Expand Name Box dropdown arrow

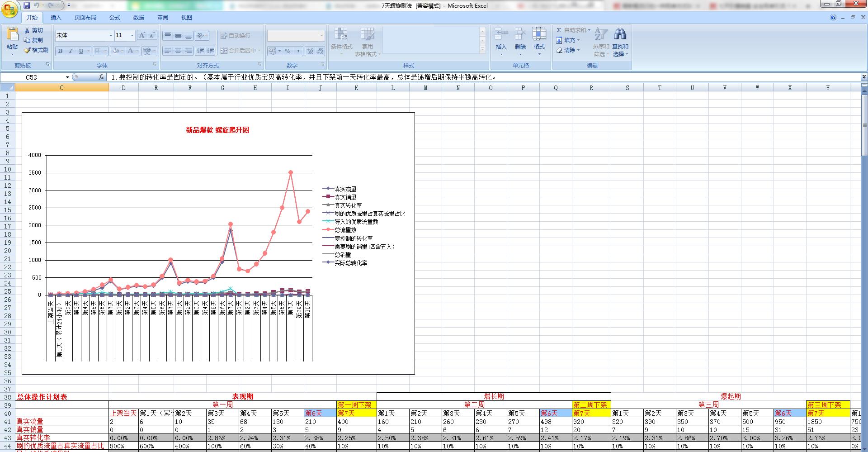[x=67, y=77]
